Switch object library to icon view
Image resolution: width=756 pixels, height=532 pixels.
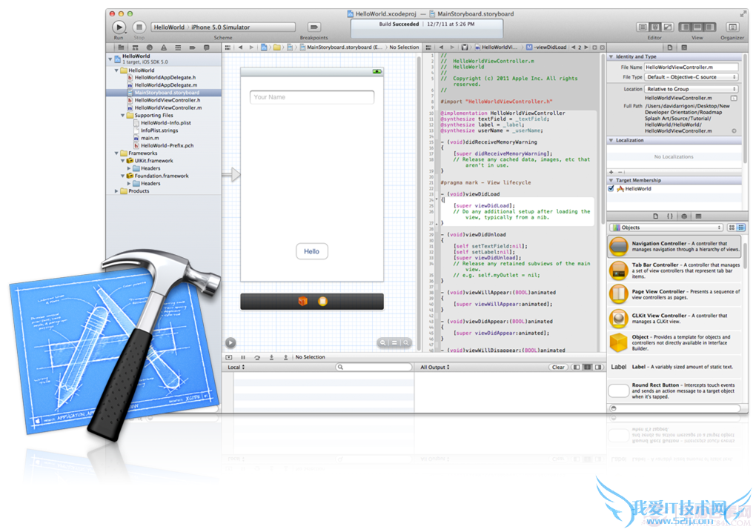(x=732, y=227)
